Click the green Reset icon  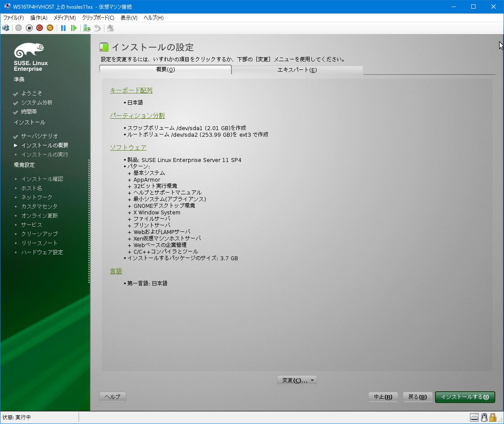(x=74, y=28)
